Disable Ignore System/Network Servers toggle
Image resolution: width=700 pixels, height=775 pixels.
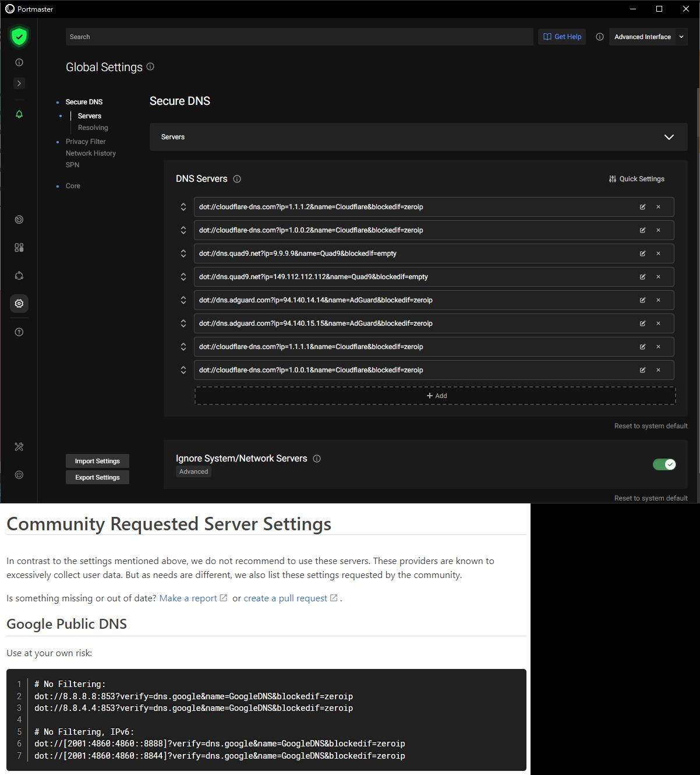pos(664,464)
